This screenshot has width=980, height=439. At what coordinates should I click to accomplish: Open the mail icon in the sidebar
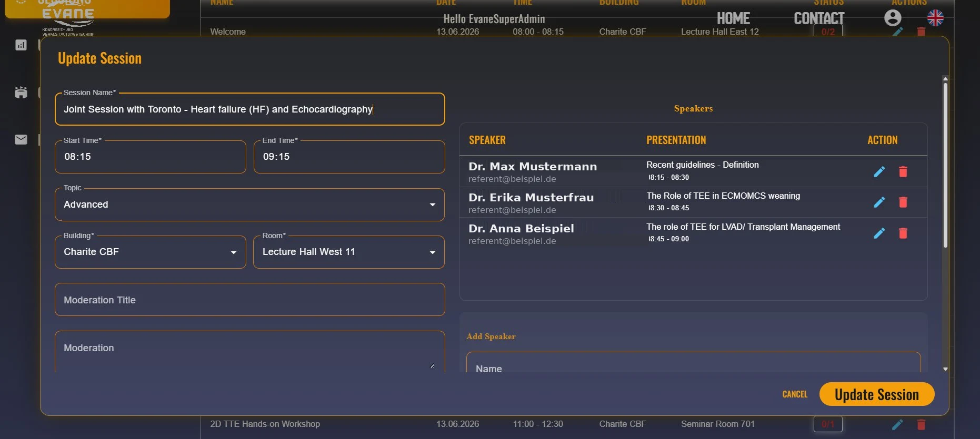21,139
